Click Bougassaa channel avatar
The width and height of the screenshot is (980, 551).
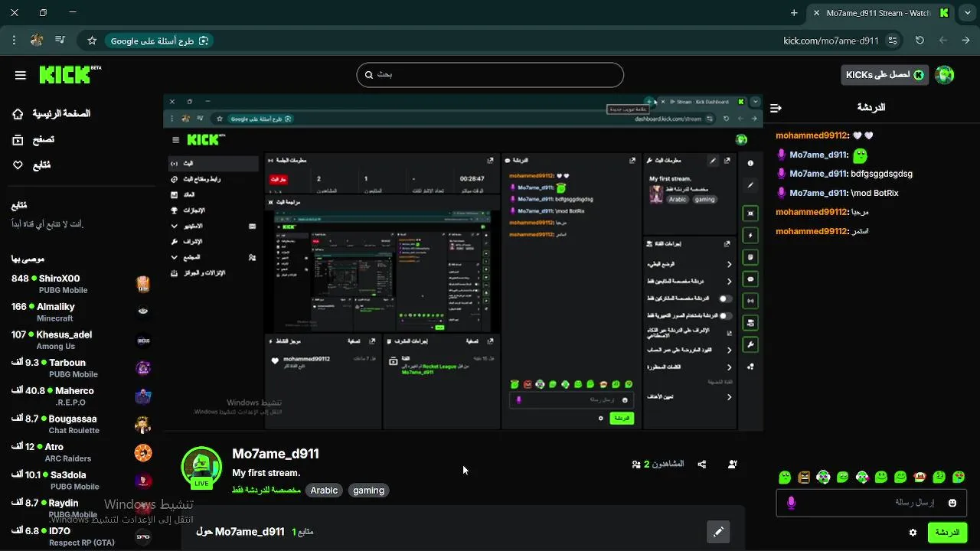point(143,425)
